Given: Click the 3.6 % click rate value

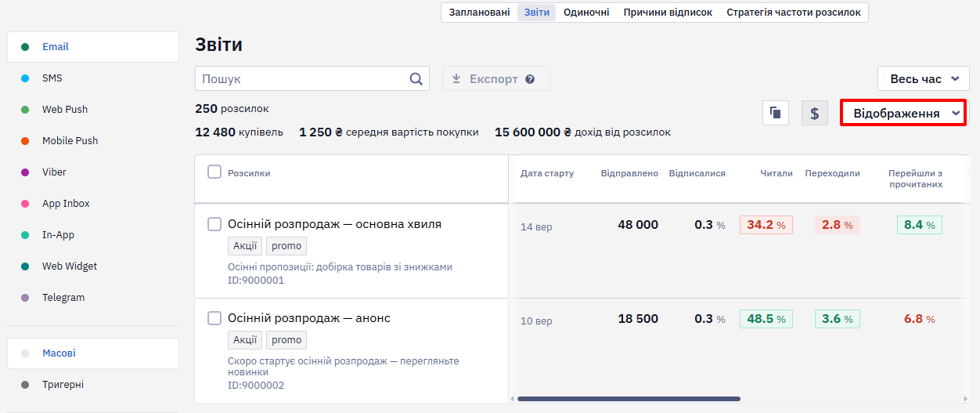Looking at the screenshot, I should pos(838,319).
